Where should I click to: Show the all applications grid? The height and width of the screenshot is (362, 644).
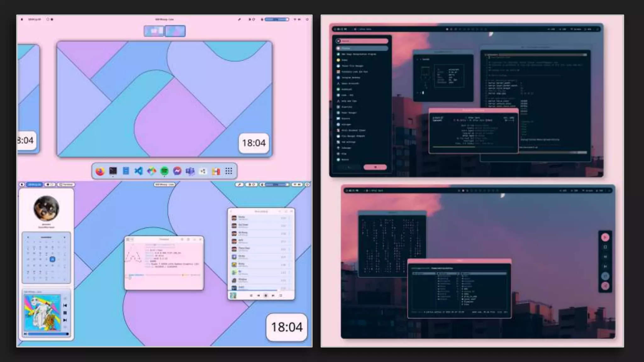(229, 171)
